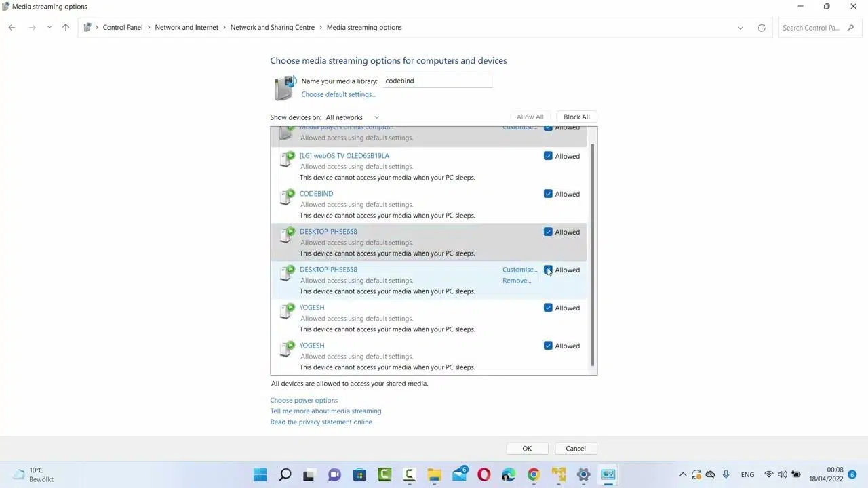The image size is (868, 488).
Task: Open the recent locations chevron
Action: tap(49, 28)
